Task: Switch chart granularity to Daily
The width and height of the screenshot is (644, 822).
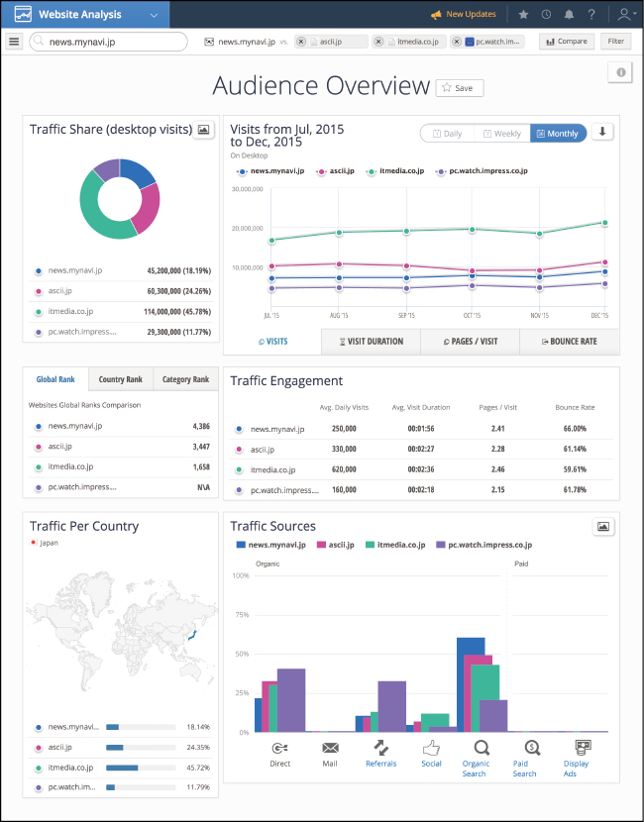Action: (x=448, y=134)
